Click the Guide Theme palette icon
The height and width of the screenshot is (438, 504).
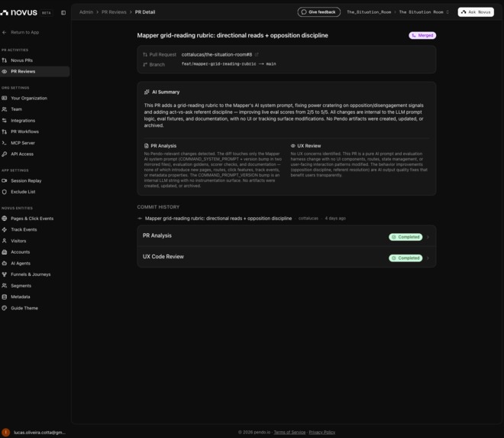coord(4,308)
